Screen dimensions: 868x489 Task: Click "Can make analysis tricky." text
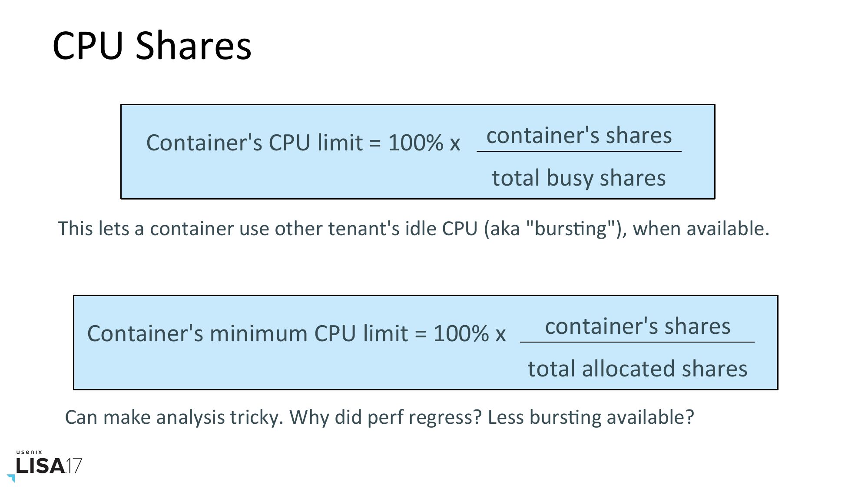pos(174,417)
